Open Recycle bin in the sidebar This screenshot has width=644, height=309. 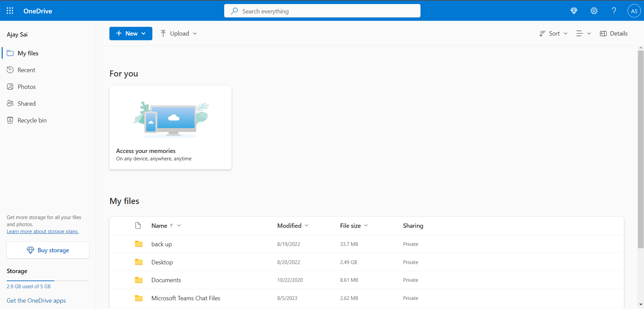pyautogui.click(x=32, y=120)
